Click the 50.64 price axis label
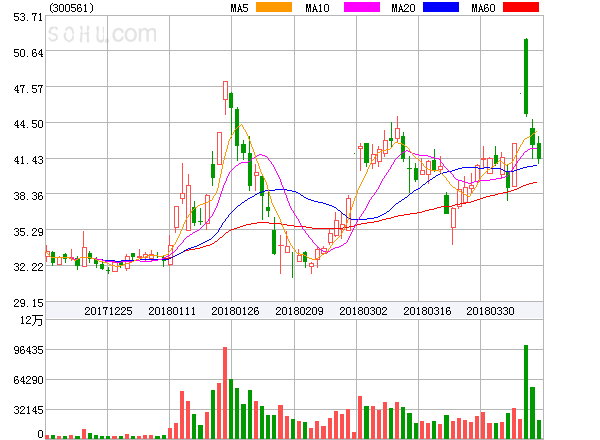The height and width of the screenshot is (440, 600). [x=28, y=53]
